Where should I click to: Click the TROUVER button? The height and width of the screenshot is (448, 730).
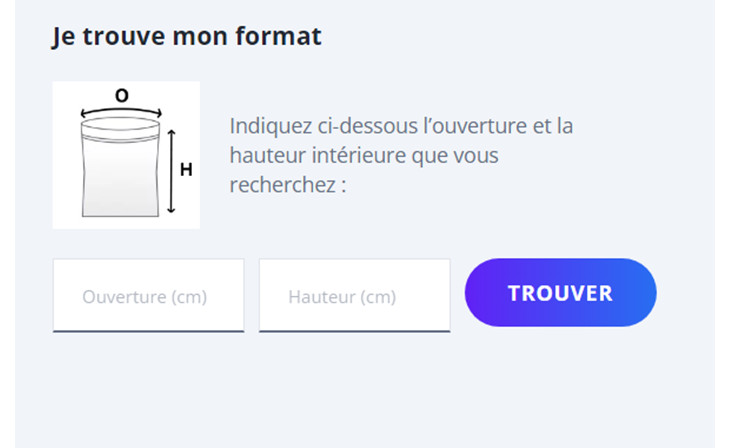pos(561,292)
